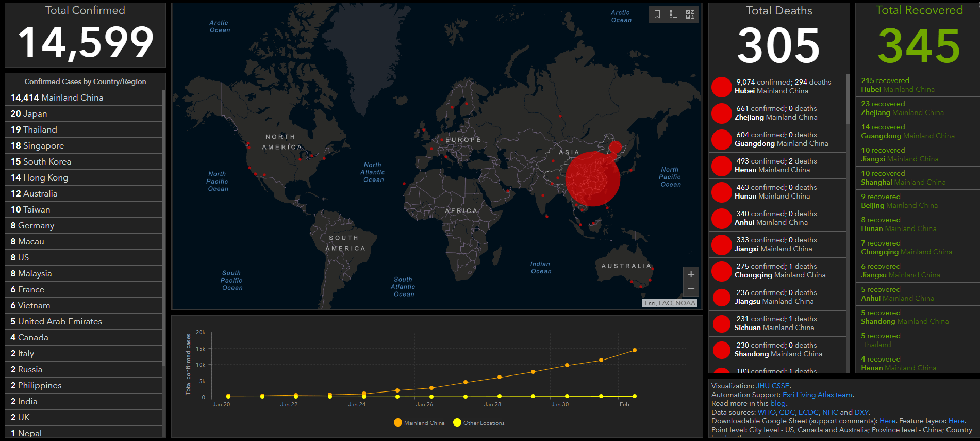Image resolution: width=980 pixels, height=441 pixels.
Task: Click the deaths list vertical scrollbar
Action: pos(847,99)
